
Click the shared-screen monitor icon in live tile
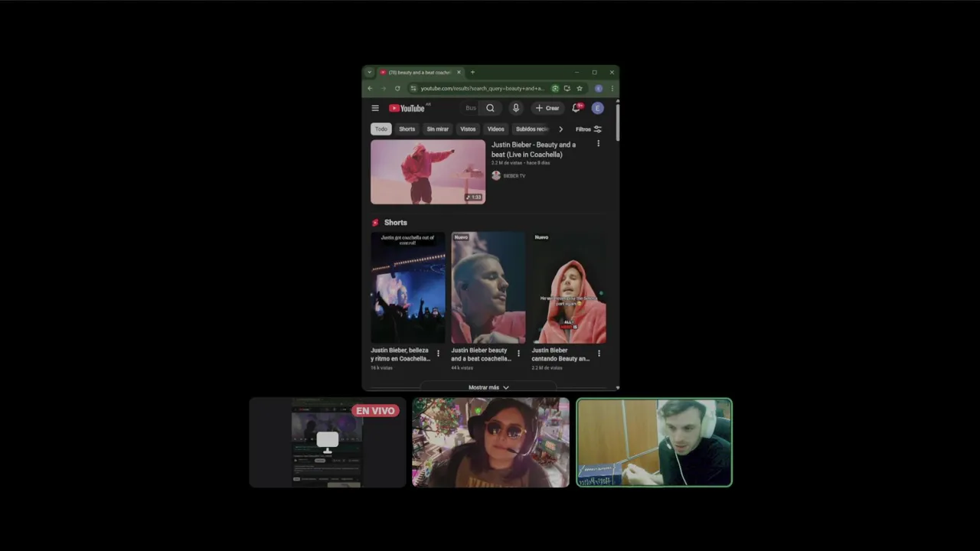coord(328,441)
